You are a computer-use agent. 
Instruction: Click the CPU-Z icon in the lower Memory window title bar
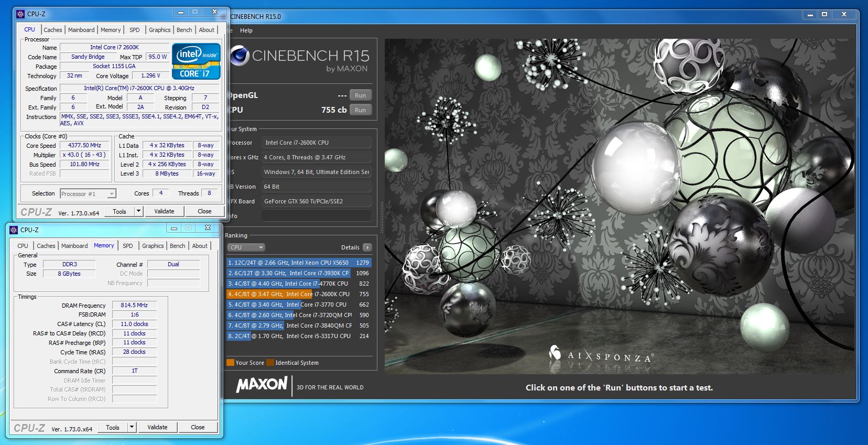pos(14,230)
